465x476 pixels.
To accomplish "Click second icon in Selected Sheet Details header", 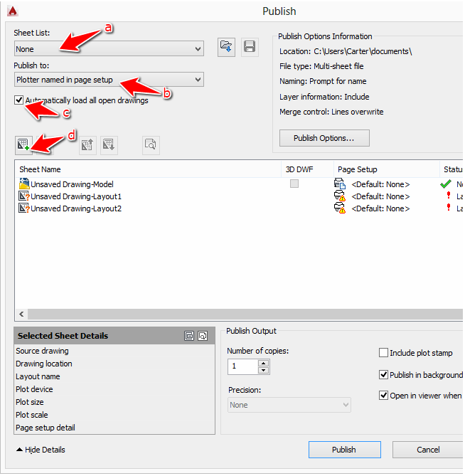I will [x=203, y=336].
